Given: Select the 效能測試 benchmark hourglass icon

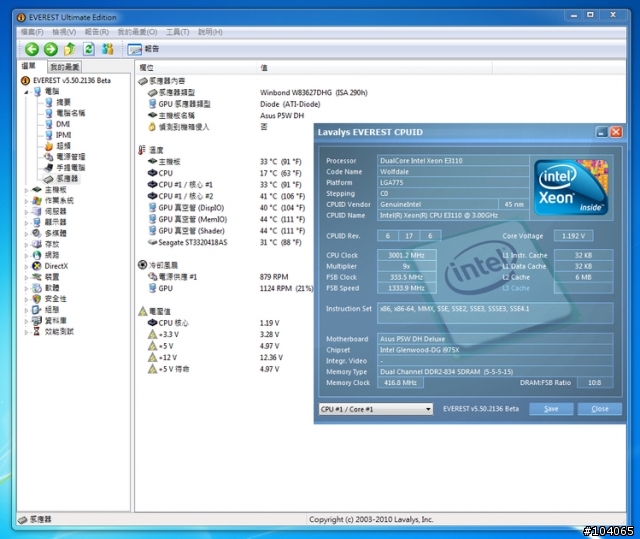Looking at the screenshot, I should [37, 331].
